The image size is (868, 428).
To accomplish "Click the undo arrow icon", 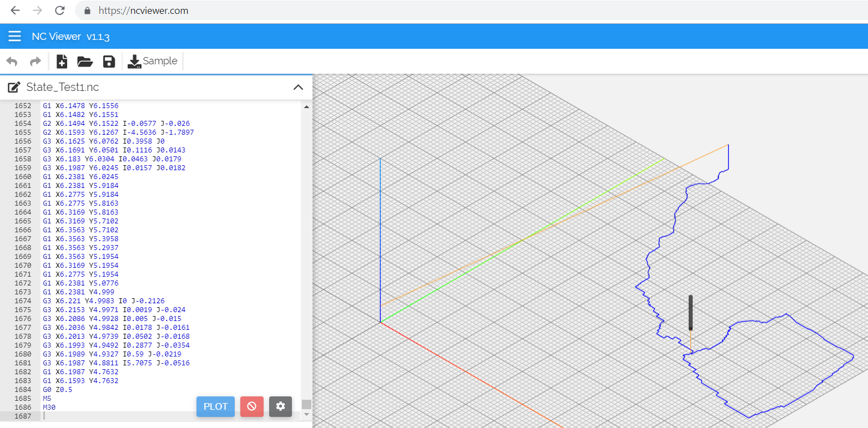I will [x=12, y=61].
